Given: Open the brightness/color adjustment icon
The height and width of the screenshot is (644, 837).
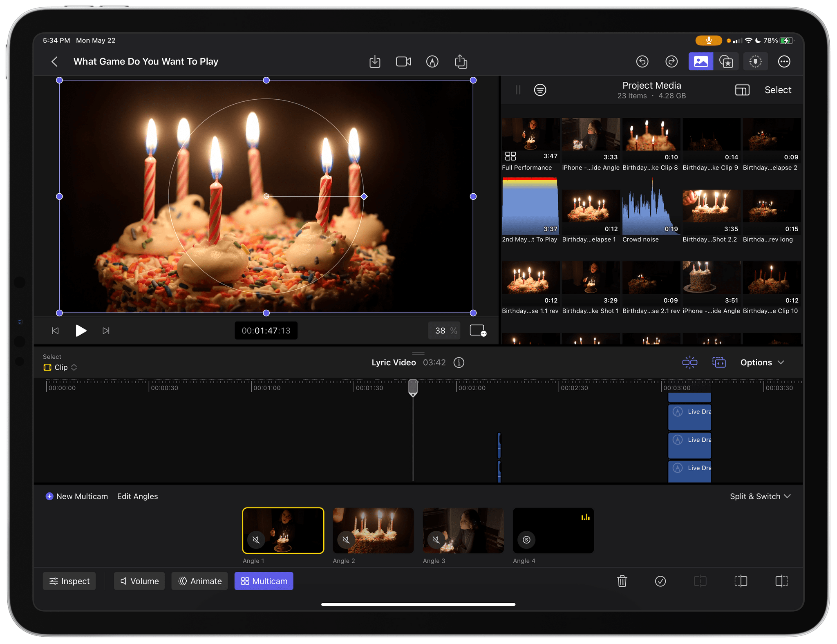Looking at the screenshot, I should pos(756,62).
